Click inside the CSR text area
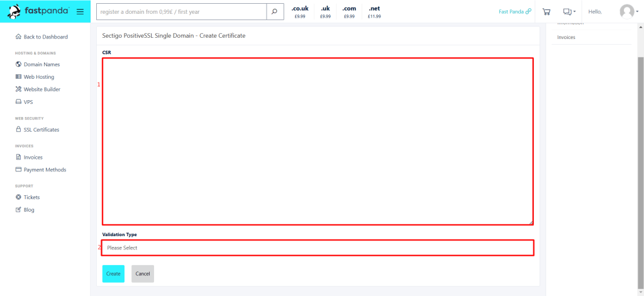Image resolution: width=644 pixels, height=296 pixels. pyautogui.click(x=318, y=142)
